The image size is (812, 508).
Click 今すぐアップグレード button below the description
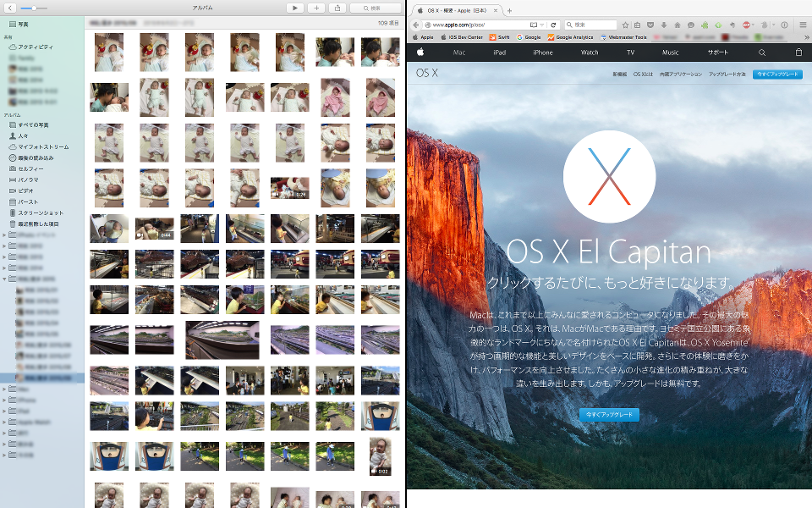[x=609, y=415]
